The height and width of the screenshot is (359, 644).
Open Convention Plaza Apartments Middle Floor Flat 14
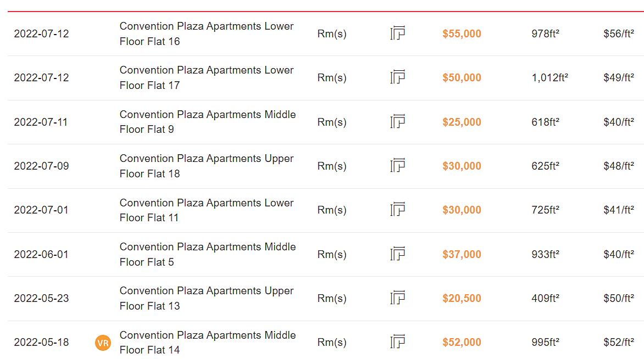208,342
